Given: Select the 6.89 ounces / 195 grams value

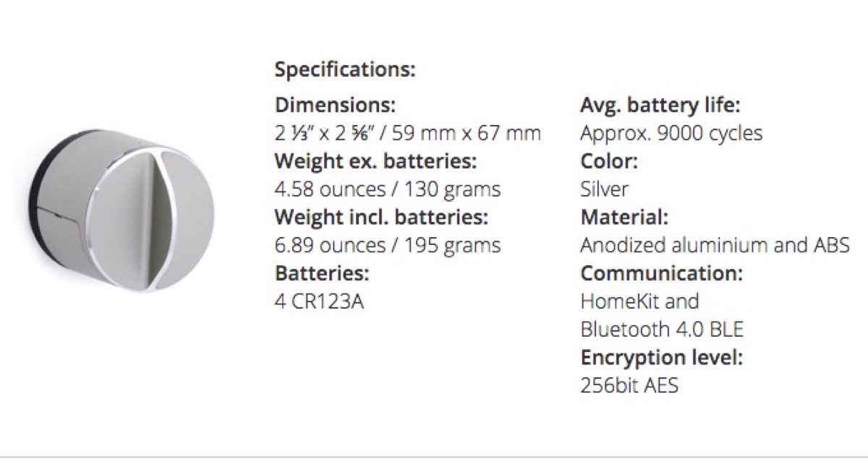Looking at the screenshot, I should point(387,246).
